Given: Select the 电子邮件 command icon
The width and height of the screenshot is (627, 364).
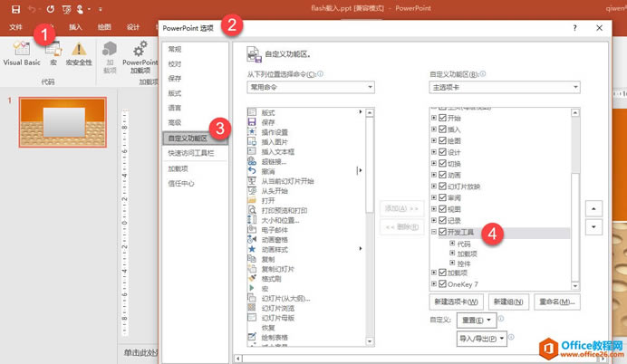Looking at the screenshot, I should click(252, 229).
